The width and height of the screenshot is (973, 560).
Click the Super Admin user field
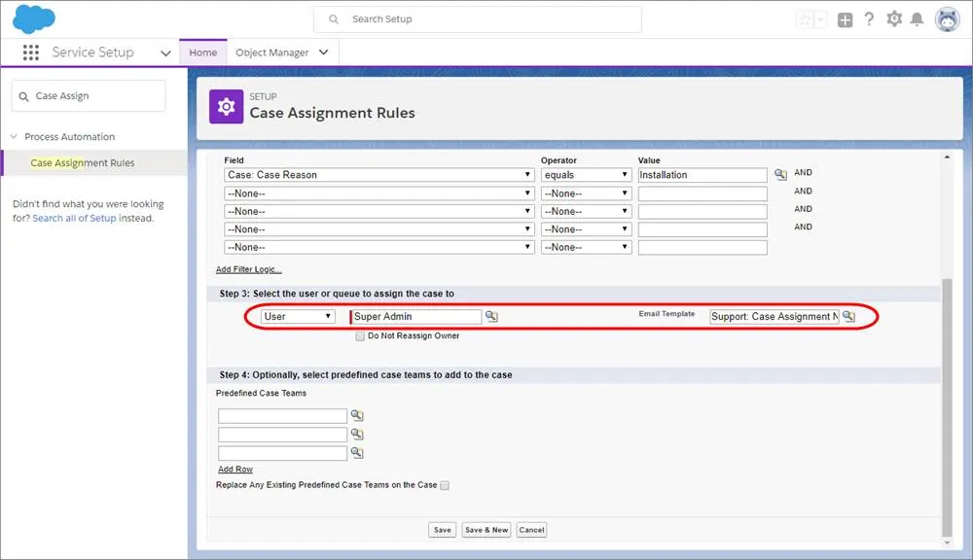tap(415, 316)
